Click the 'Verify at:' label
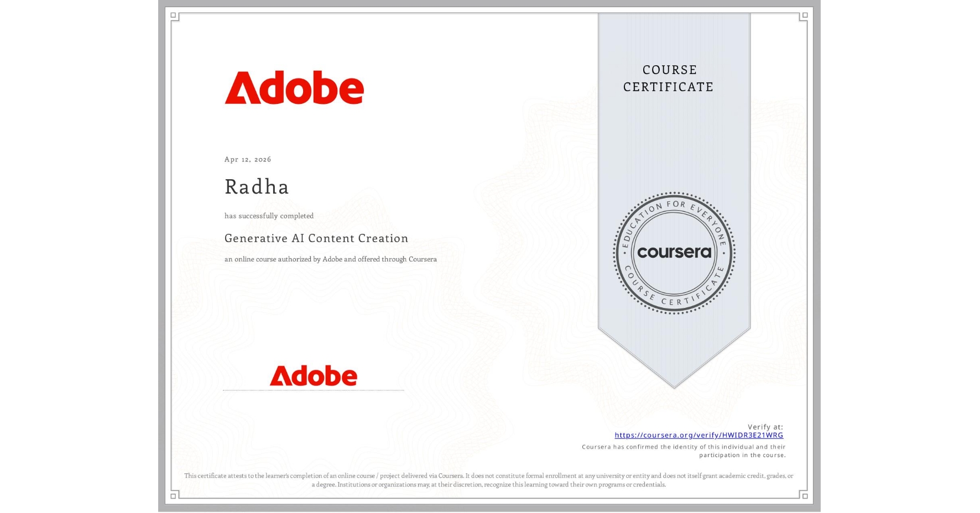Image resolution: width=980 pixels, height=513 pixels. click(x=765, y=427)
